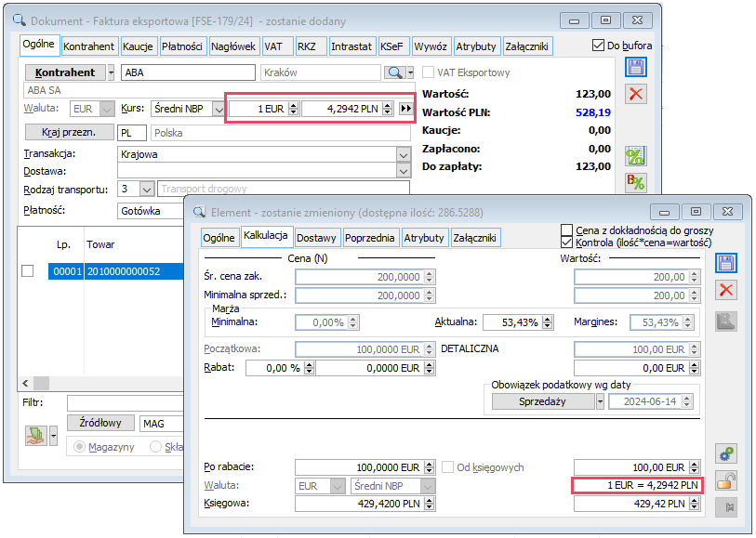Open the Kurs Średni NBP dropdown
Viewport: 756px width, 538px height.
tap(219, 109)
